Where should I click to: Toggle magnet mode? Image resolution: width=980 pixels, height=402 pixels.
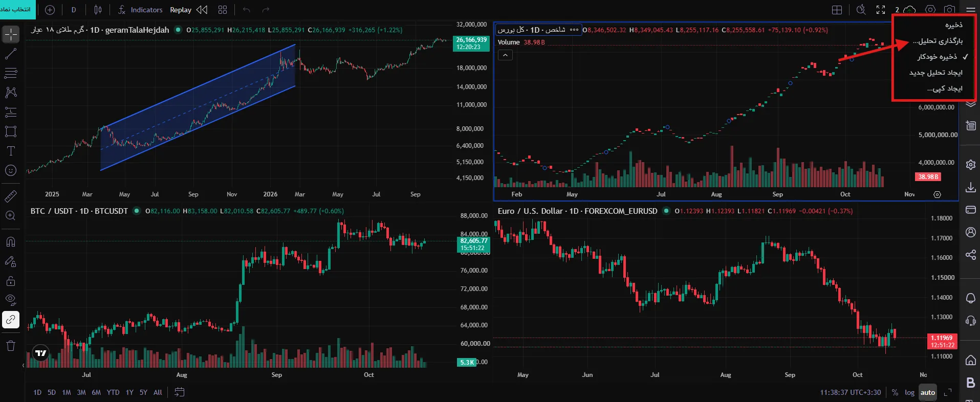click(x=11, y=241)
